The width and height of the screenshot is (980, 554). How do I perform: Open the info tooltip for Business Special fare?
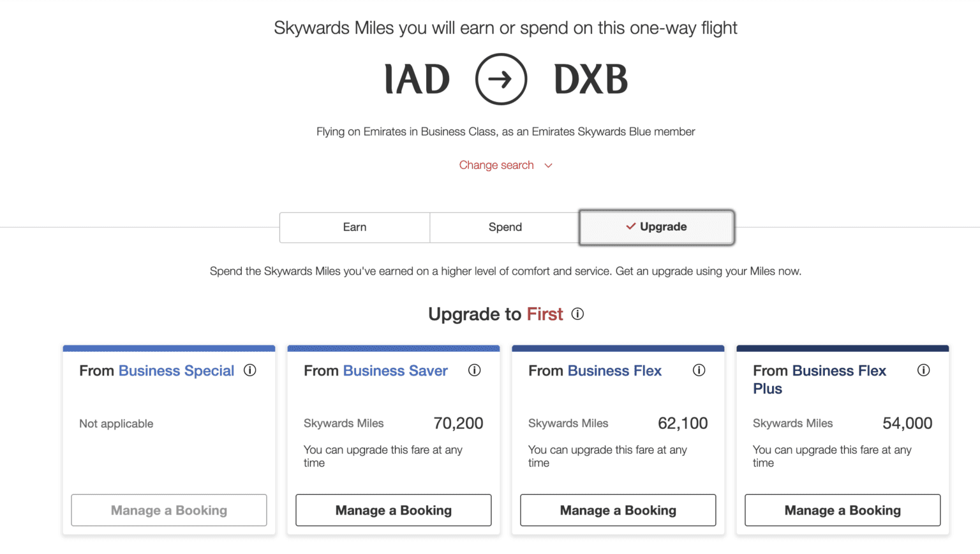click(x=250, y=370)
